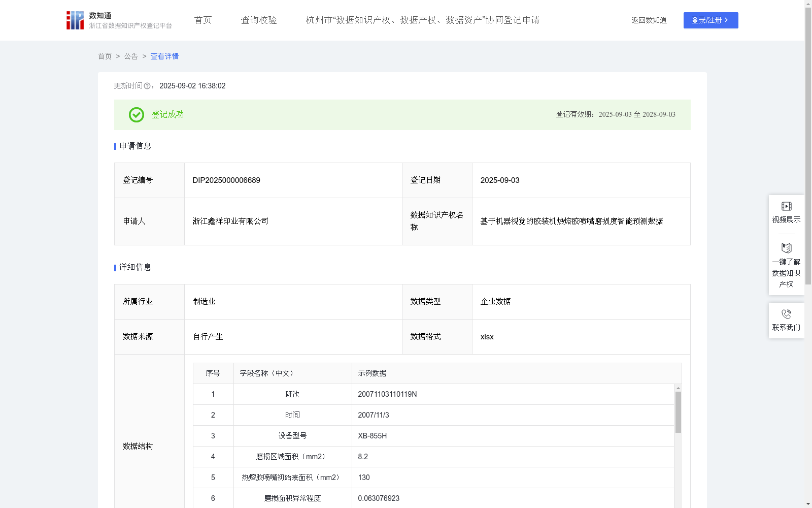Viewport: 812px width, 508px height.
Task: Click the 登记有效期 validity period text
Action: point(616,114)
